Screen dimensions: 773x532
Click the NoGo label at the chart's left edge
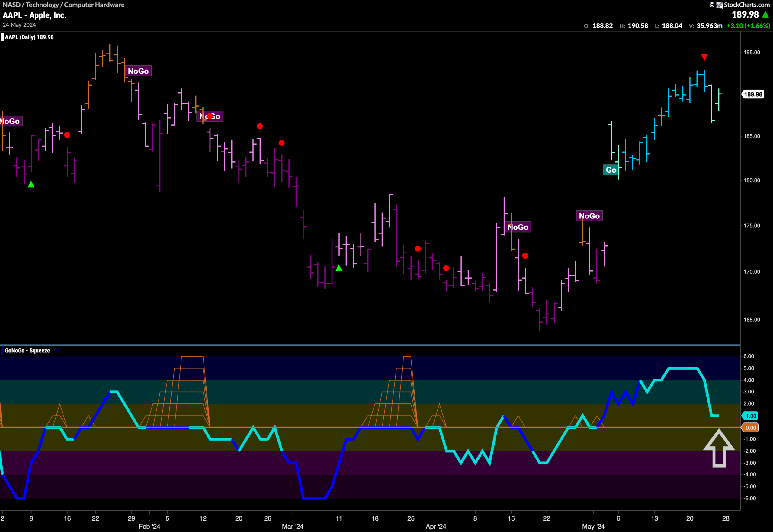coord(11,121)
